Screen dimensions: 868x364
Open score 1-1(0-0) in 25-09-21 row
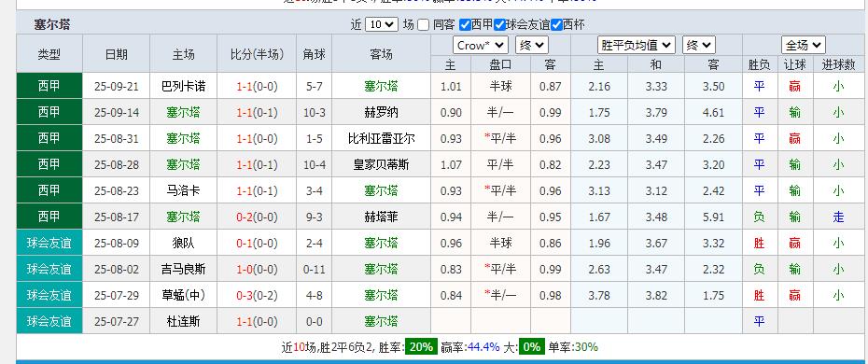pyautogui.click(x=257, y=86)
